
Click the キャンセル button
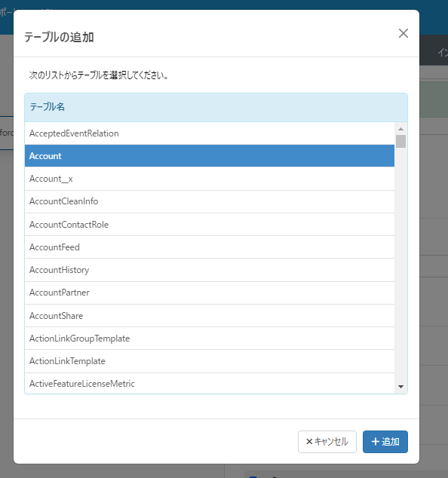(x=327, y=441)
